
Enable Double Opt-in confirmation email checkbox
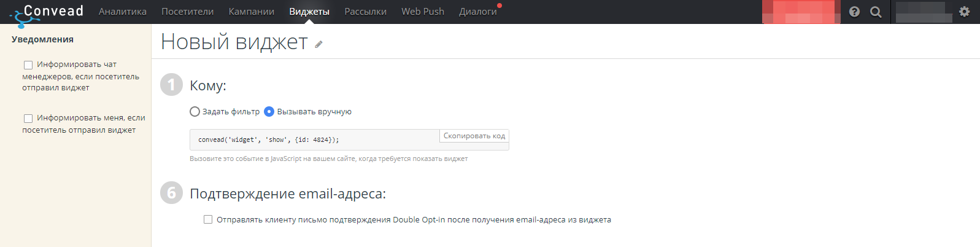click(x=208, y=219)
